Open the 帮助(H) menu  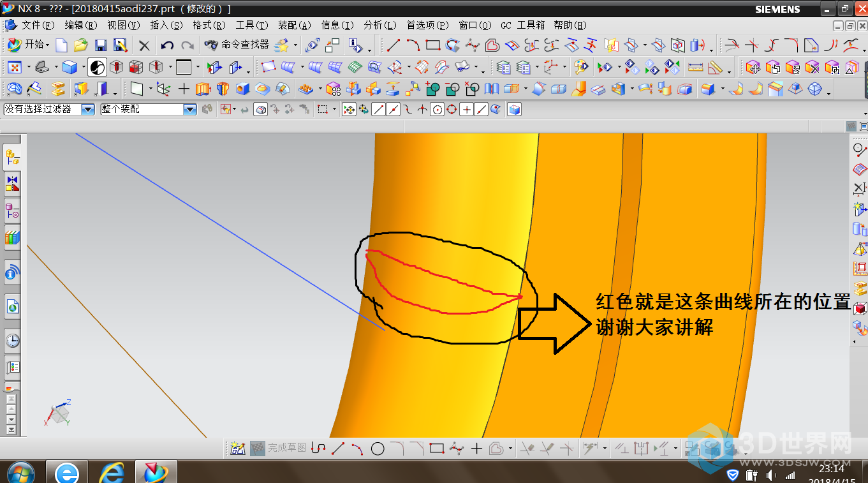tap(570, 26)
